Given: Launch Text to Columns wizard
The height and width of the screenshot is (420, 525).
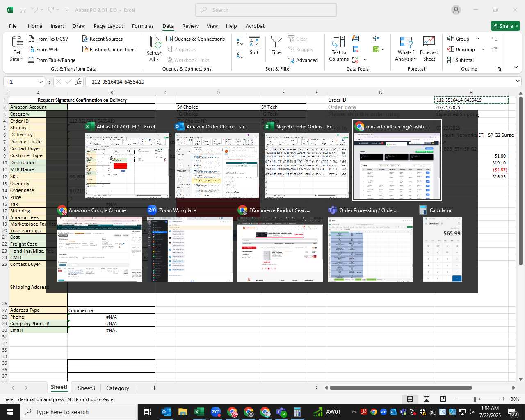Looking at the screenshot, I should 339,49.
